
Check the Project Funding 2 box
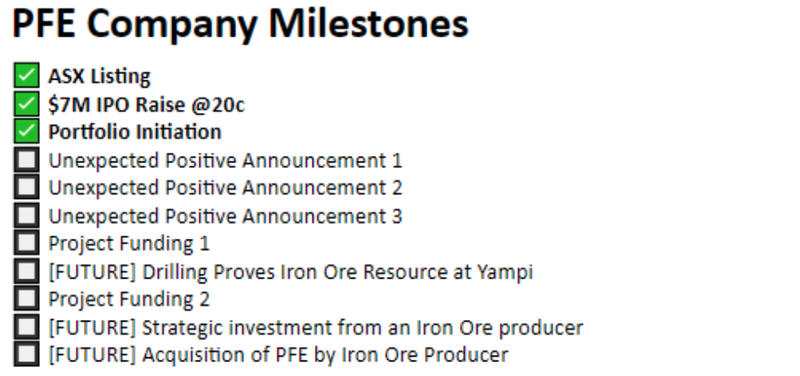(x=26, y=298)
